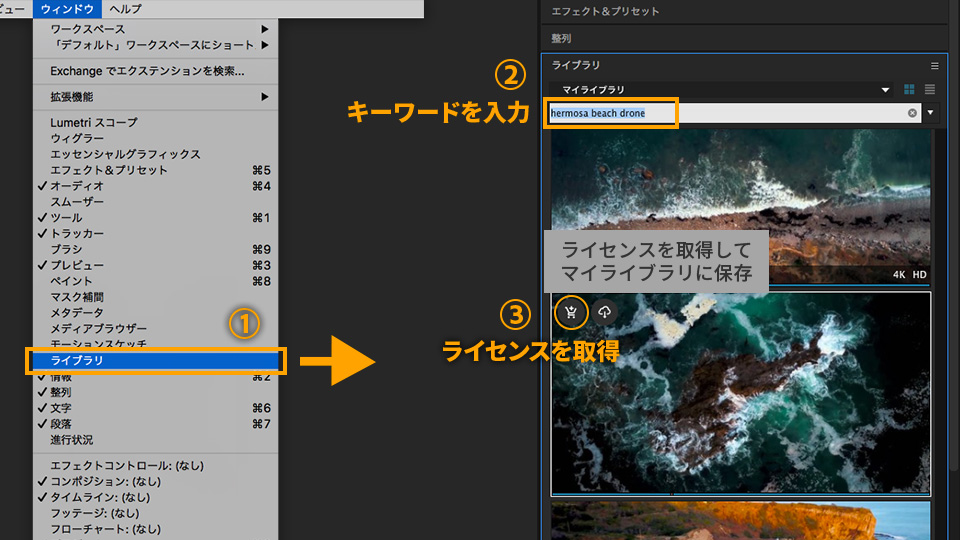Open the ライブラリ panel menu icon
Image resolution: width=960 pixels, height=540 pixels.
pos(934,66)
